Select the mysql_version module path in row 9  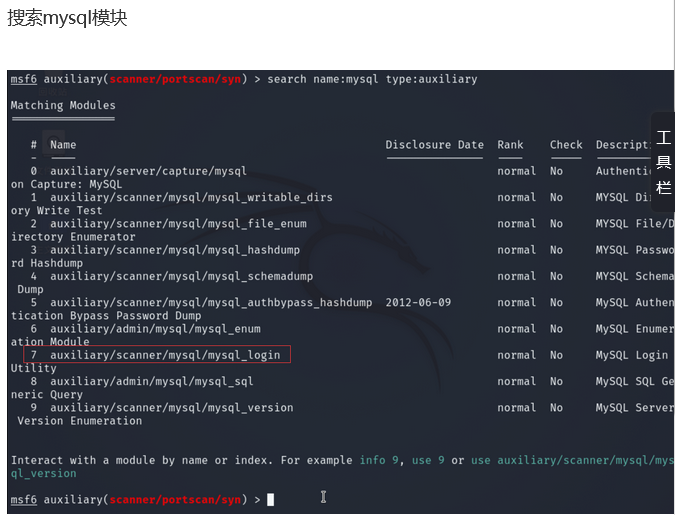point(171,408)
